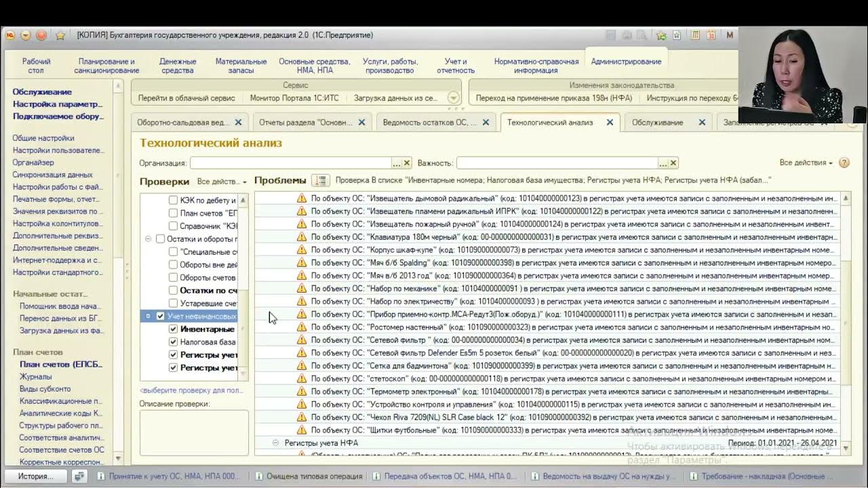Expand the Сервис commands panel arrow

[454, 98]
